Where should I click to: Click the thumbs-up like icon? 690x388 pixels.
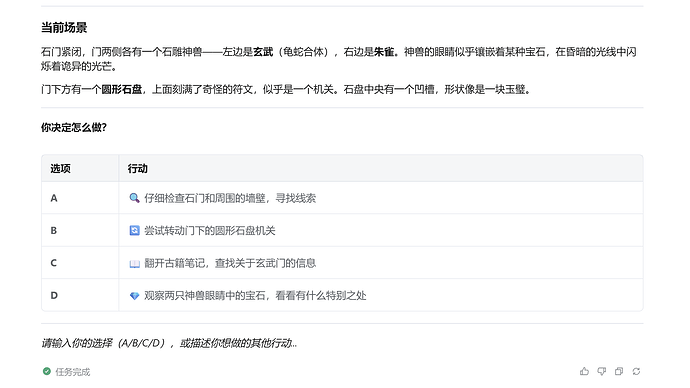pos(584,371)
